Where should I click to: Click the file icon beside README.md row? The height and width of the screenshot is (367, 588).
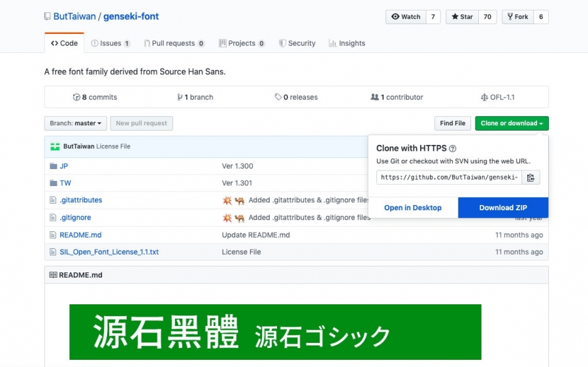pos(53,235)
